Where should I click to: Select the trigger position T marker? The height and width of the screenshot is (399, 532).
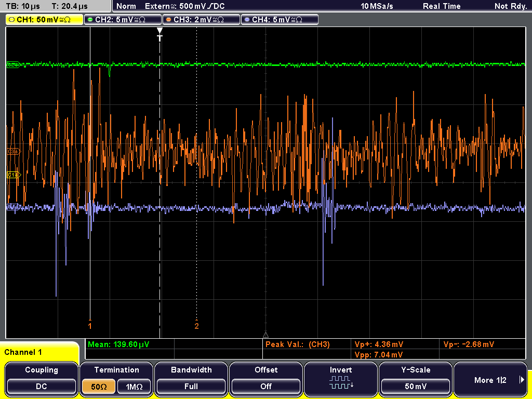tap(160, 34)
